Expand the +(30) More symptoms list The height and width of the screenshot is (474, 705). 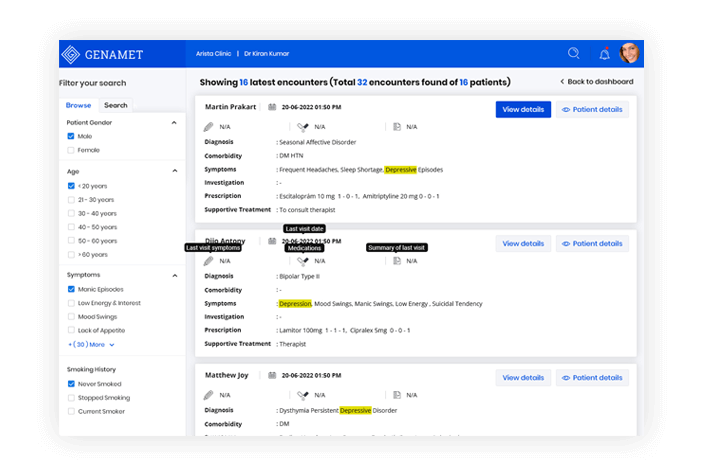click(91, 344)
